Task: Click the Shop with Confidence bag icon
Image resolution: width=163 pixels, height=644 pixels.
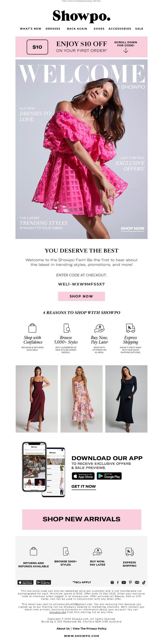Action: tap(32, 328)
